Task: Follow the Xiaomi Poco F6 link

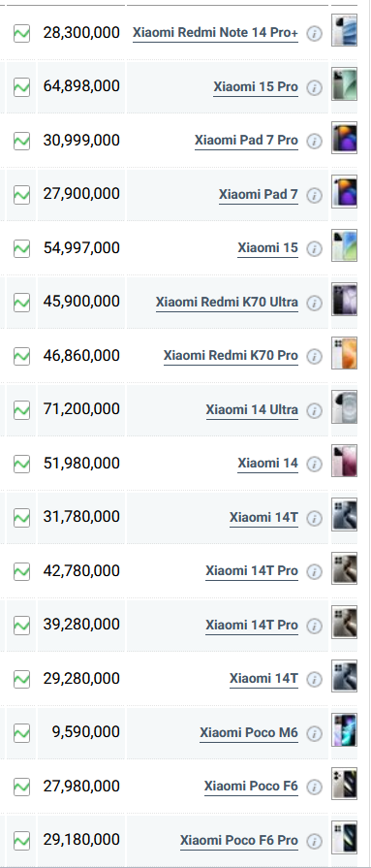Action: pos(251,787)
